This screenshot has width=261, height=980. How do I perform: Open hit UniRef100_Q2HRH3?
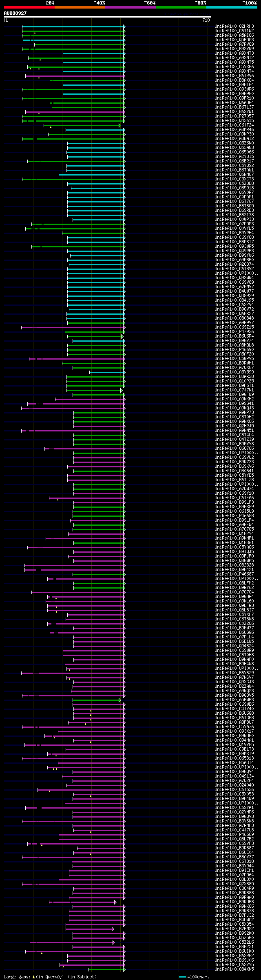(x=234, y=27)
